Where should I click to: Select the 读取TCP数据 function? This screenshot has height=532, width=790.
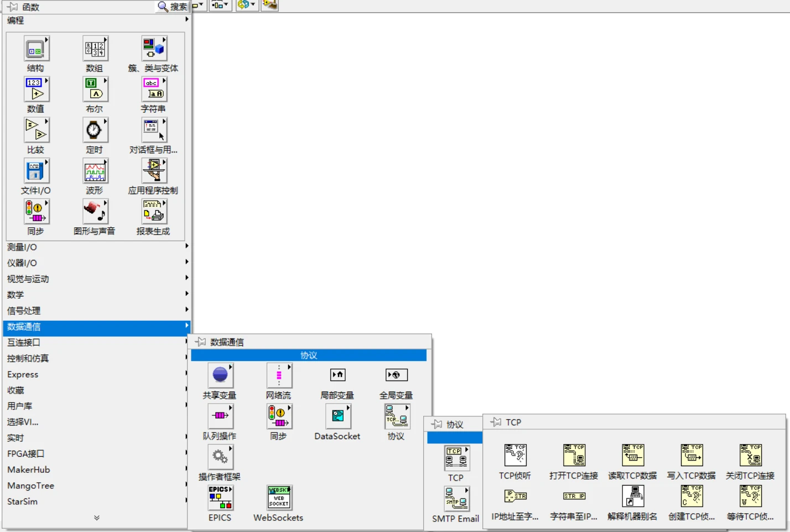coord(632,455)
